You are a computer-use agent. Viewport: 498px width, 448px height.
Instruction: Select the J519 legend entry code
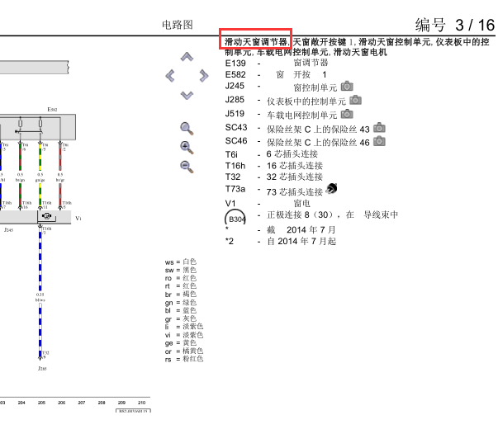235,114
